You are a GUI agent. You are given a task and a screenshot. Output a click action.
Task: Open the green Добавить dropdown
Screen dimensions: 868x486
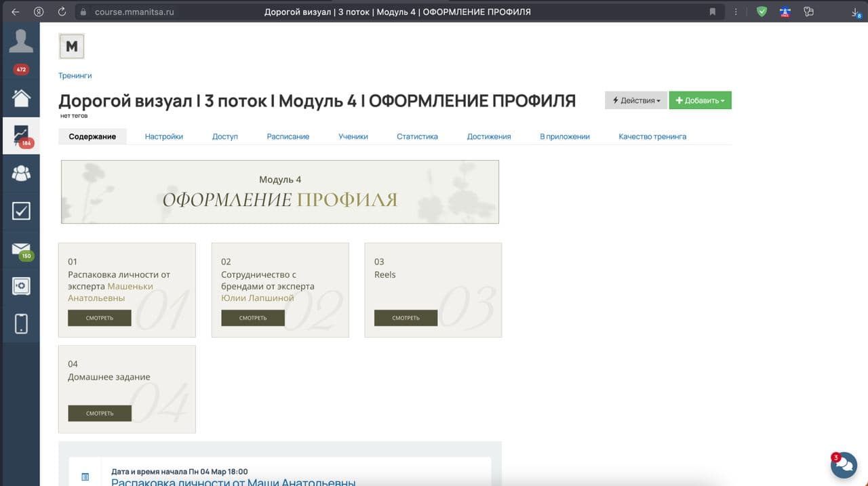pos(700,100)
